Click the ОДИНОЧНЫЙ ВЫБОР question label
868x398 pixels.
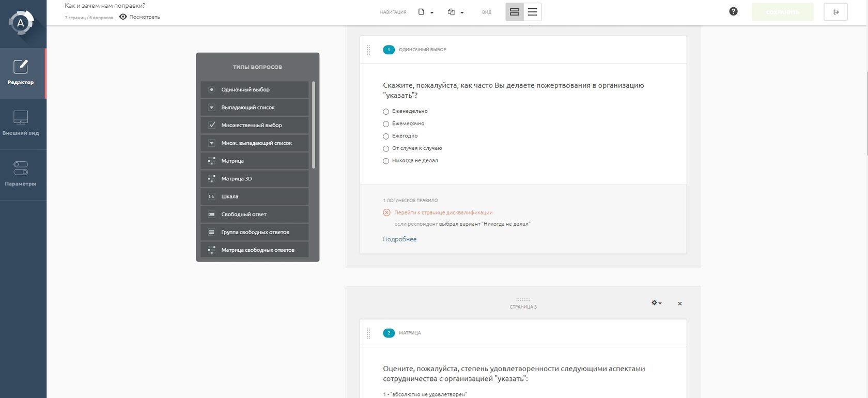pyautogui.click(x=423, y=50)
